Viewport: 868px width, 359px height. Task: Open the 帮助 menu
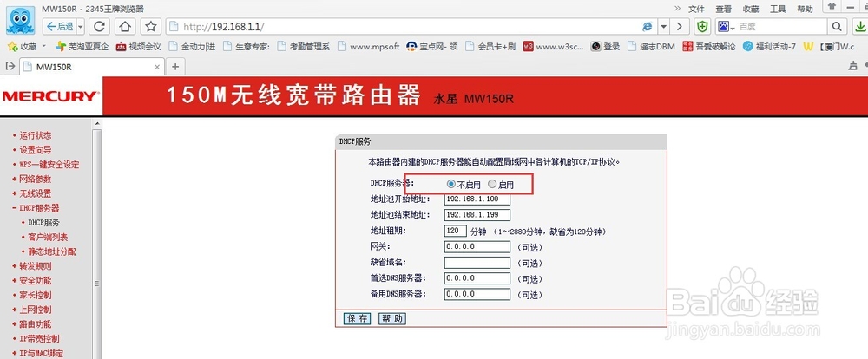pos(805,9)
